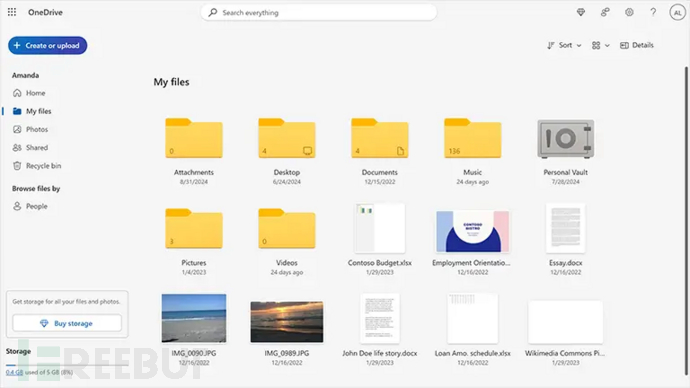
Task: Click the Attachments folder name label
Action: [x=194, y=172]
